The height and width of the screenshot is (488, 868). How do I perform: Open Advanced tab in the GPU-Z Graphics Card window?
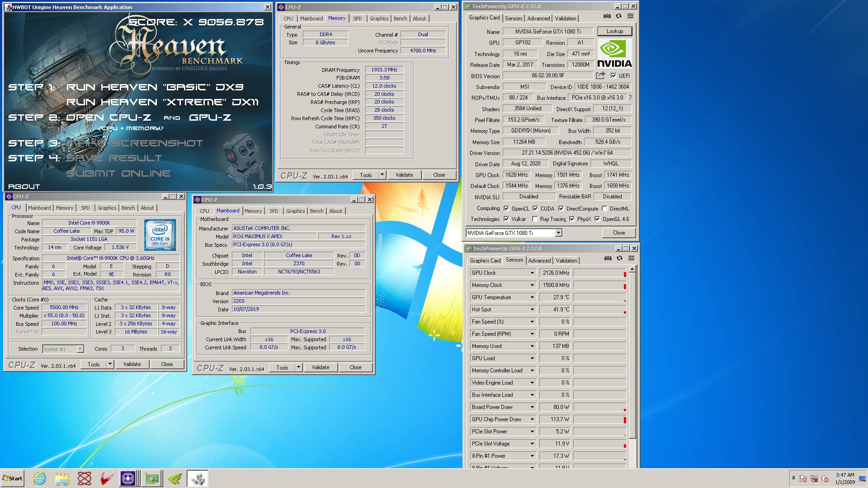click(x=538, y=19)
